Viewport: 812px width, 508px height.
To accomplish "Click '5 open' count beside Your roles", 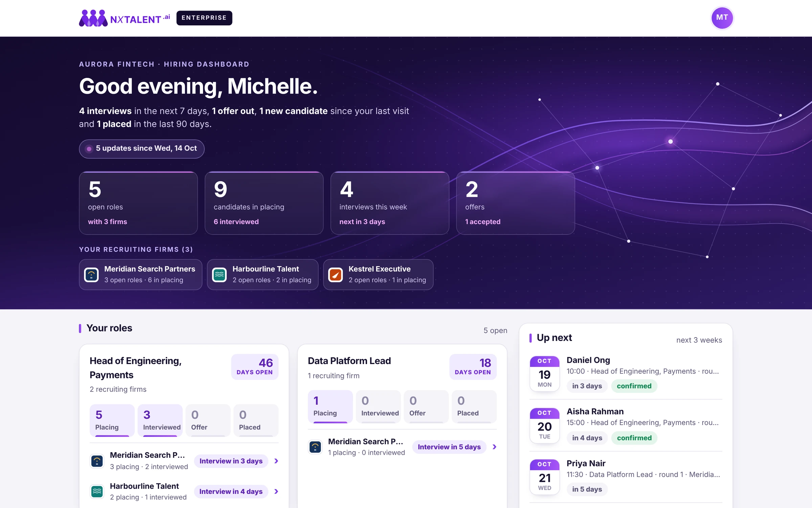I will (x=495, y=331).
